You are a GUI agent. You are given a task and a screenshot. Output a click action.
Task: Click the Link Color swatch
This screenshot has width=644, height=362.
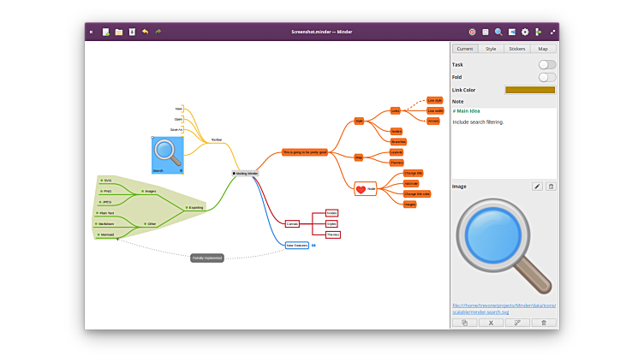pyautogui.click(x=529, y=90)
